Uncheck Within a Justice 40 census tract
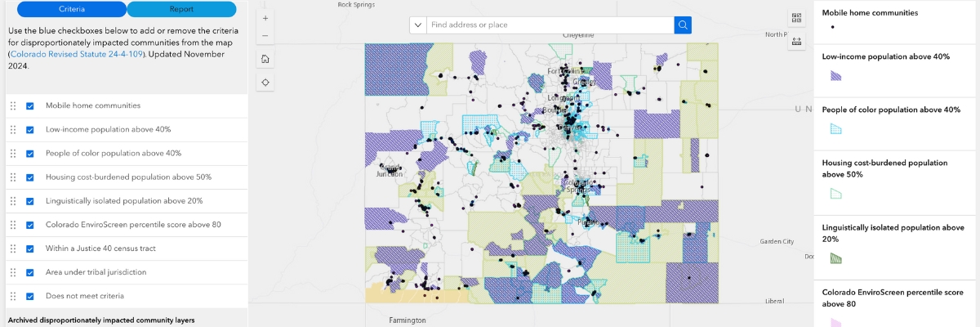The width and height of the screenshot is (980, 327). [x=30, y=249]
